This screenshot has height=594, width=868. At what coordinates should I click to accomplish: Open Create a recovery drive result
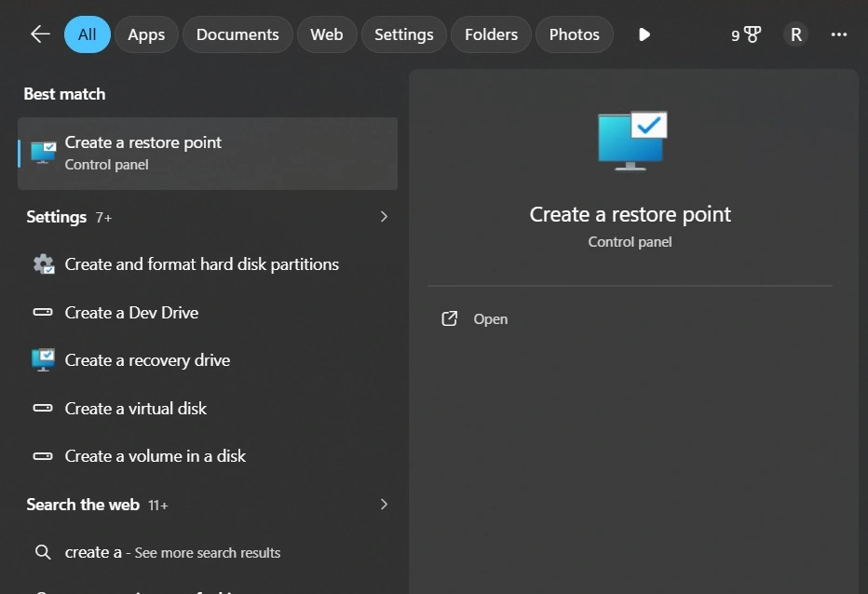point(208,360)
